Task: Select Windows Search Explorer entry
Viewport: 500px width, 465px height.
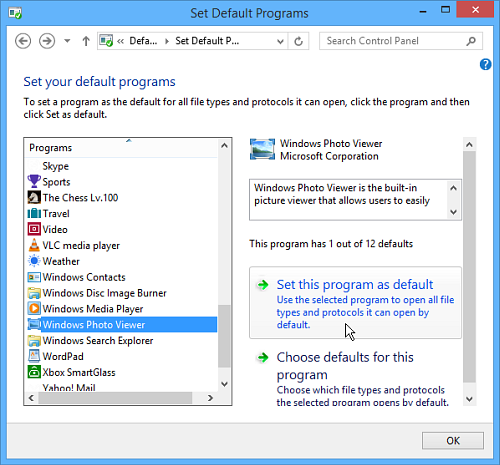Action: click(98, 341)
